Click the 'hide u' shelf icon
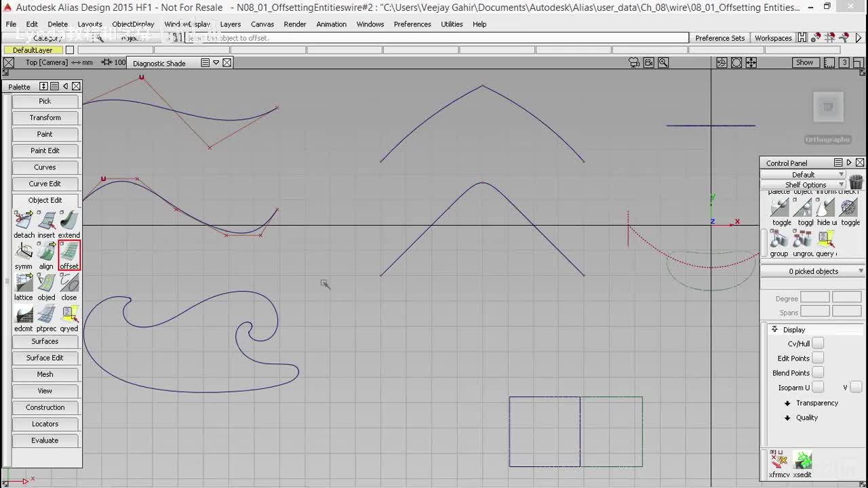868x488 pixels. click(826, 207)
